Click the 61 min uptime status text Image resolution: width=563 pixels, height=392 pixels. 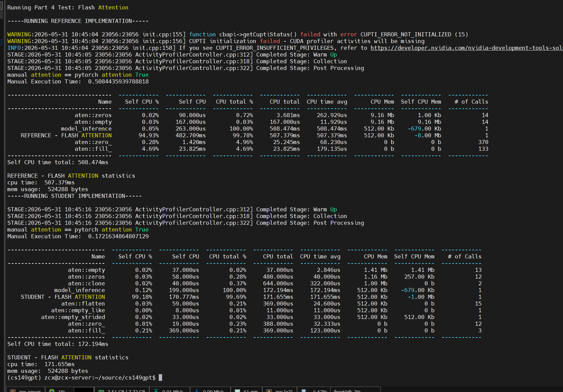coord(251,391)
